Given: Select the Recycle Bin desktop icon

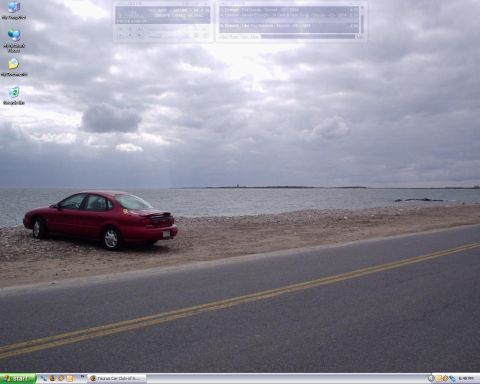Looking at the screenshot, I should (14, 96).
